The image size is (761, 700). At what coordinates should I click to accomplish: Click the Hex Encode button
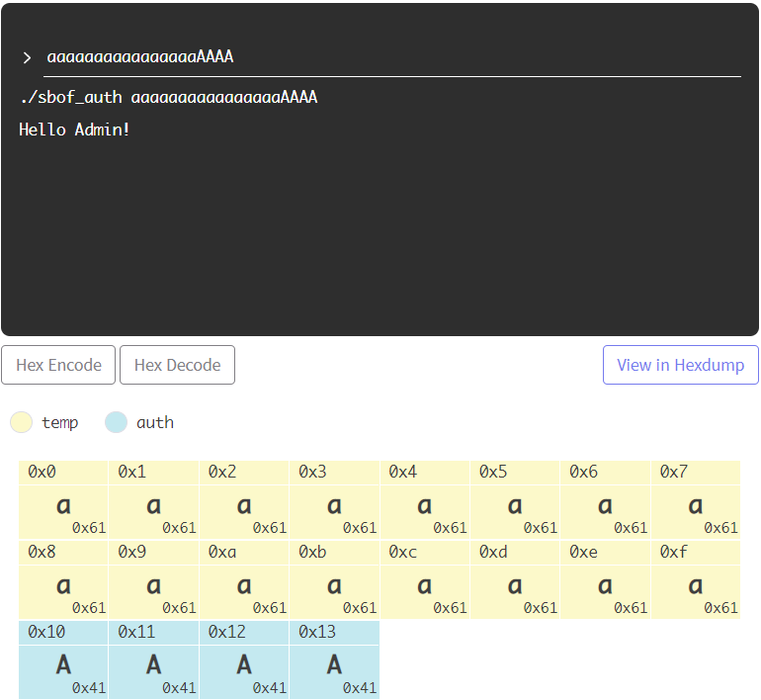58,365
